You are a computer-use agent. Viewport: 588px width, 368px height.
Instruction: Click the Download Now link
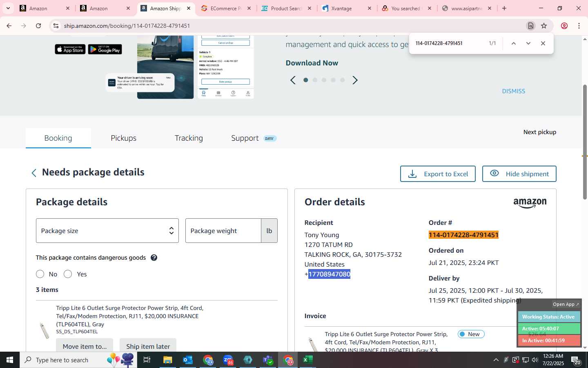[312, 63]
